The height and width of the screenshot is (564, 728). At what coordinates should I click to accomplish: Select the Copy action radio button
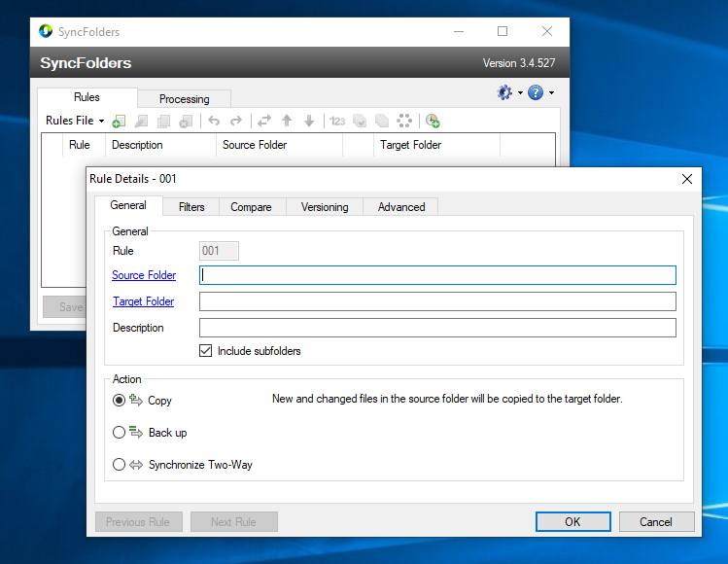tap(120, 400)
